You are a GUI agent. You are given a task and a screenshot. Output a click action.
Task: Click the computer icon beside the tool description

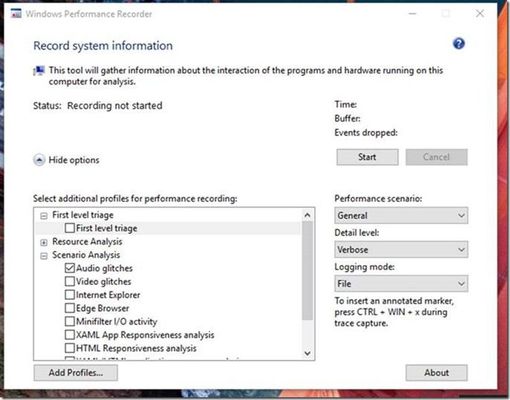(x=39, y=71)
